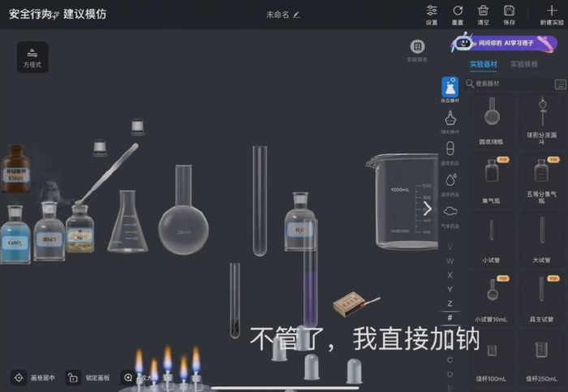Click the VIP badge on 集气瓶
The width and height of the screenshot is (568, 392).
(503, 159)
